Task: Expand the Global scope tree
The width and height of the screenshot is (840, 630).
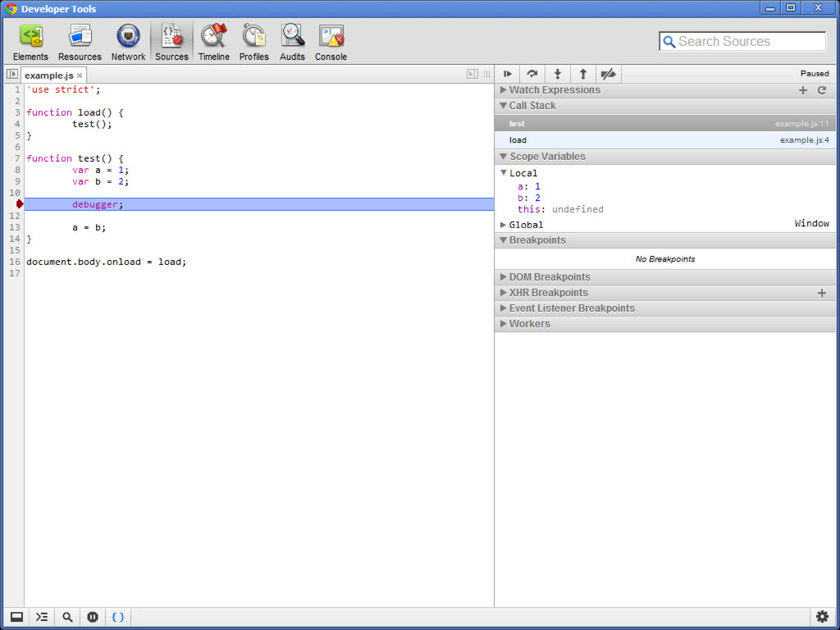Action: point(503,225)
